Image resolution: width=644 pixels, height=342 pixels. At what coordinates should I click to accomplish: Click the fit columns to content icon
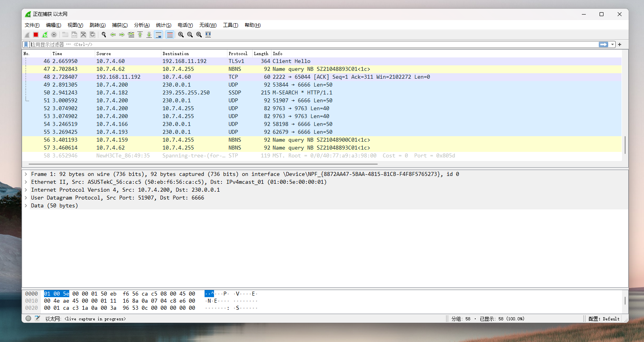[x=208, y=35]
